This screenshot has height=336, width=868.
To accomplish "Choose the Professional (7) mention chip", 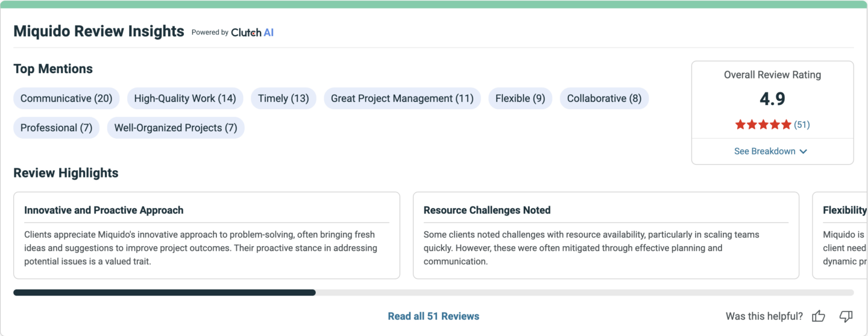I will [x=56, y=128].
